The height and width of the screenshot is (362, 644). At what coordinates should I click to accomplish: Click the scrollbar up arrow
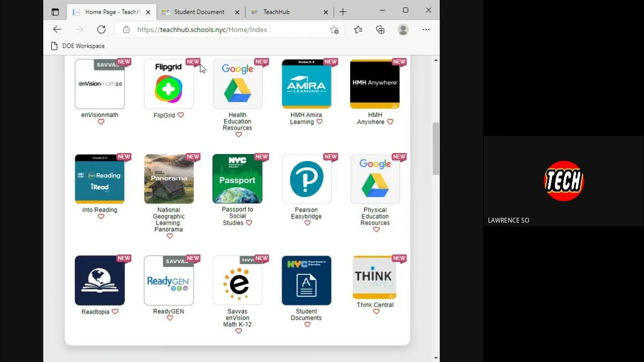click(x=436, y=60)
